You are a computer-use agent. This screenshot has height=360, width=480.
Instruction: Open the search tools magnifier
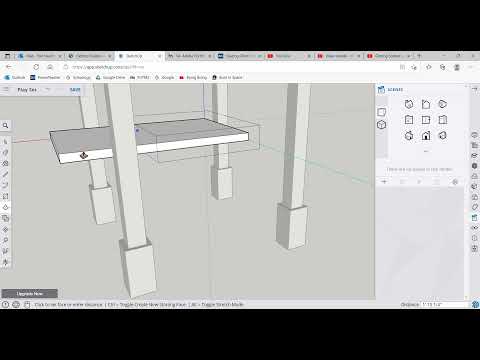(x=5, y=125)
